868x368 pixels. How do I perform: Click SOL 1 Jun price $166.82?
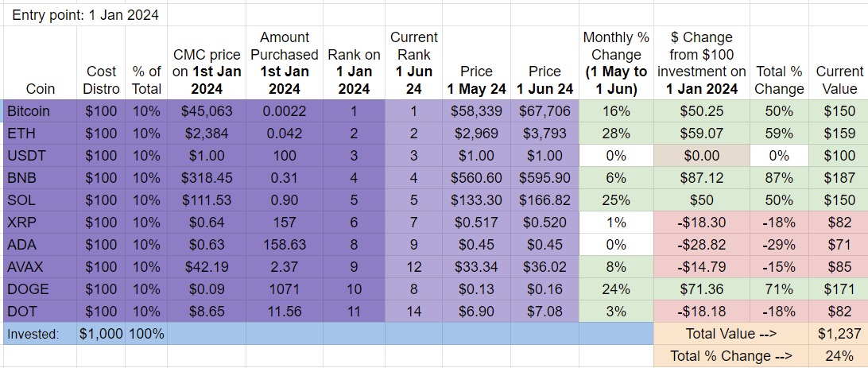[544, 199]
